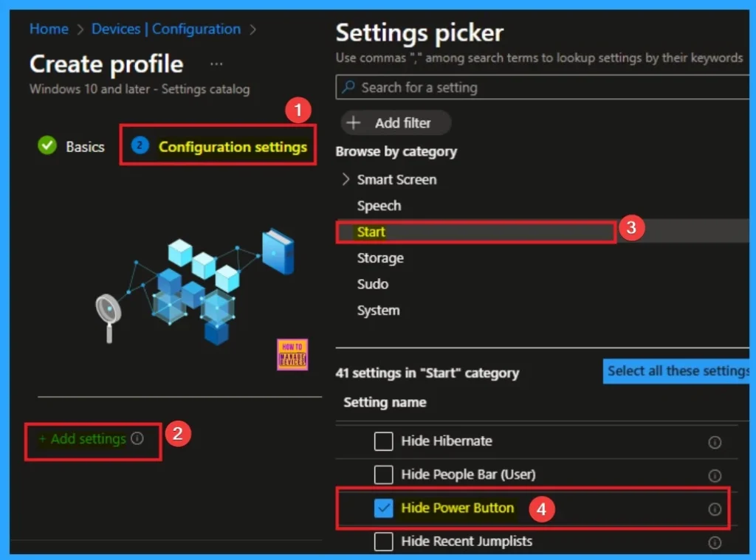756x560 pixels.
Task: Expand the Smart Screen category chevron
Action: (346, 179)
